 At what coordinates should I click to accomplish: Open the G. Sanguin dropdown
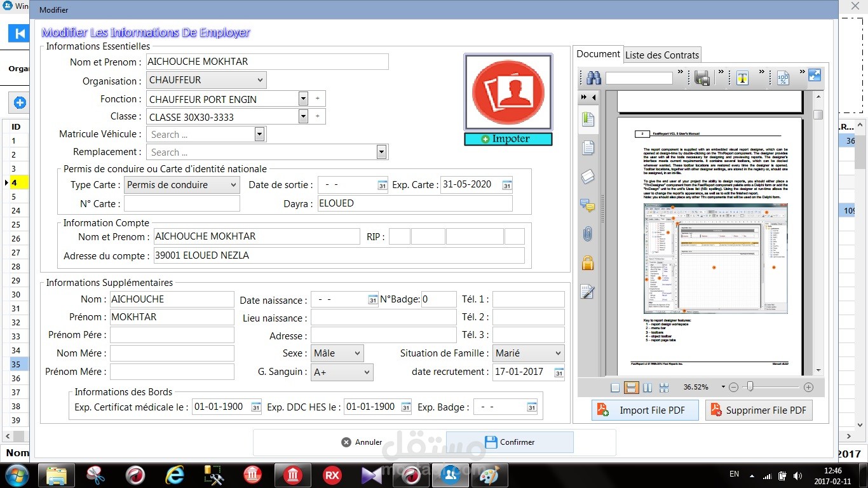click(x=342, y=372)
